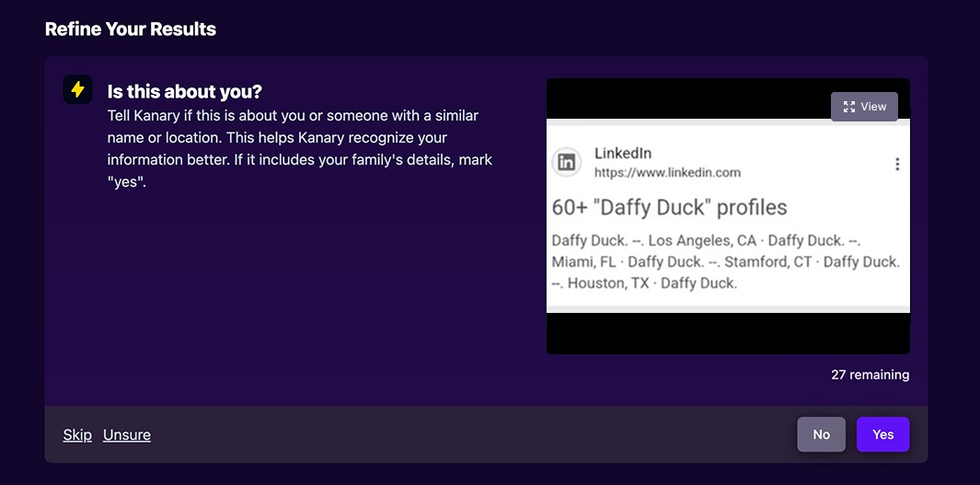Viewport: 980px width, 485px height.
Task: Mark result as Unsure
Action: [x=127, y=435]
